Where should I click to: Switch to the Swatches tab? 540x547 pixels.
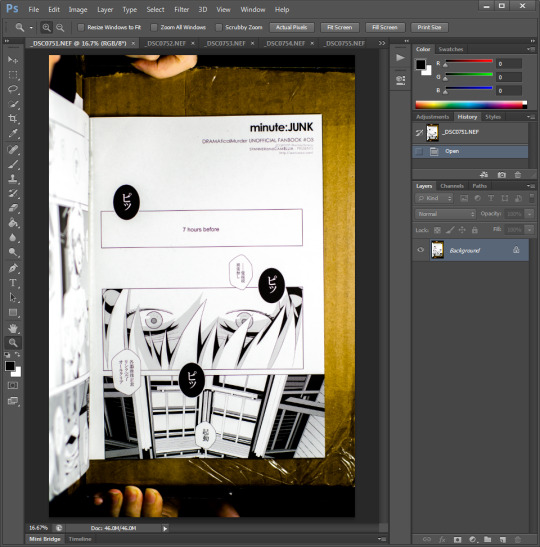pos(450,49)
